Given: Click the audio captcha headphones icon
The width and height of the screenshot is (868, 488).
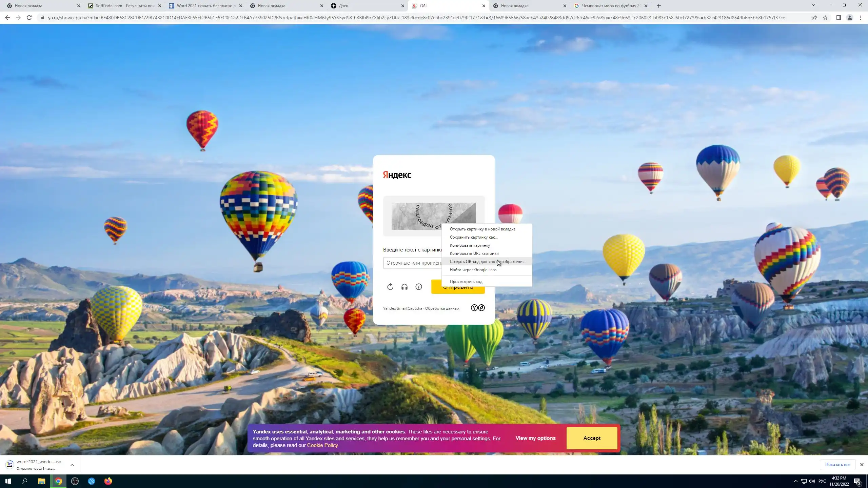Looking at the screenshot, I should tap(405, 287).
